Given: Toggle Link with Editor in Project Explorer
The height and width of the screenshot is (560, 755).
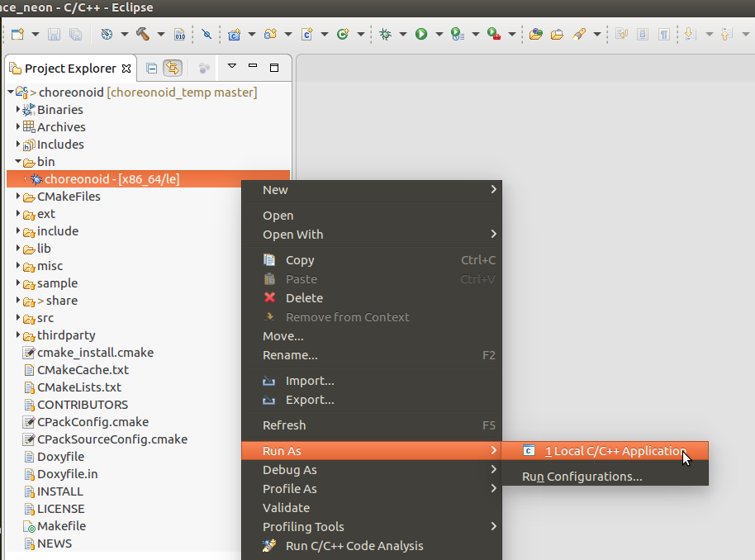Looking at the screenshot, I should coord(172,68).
